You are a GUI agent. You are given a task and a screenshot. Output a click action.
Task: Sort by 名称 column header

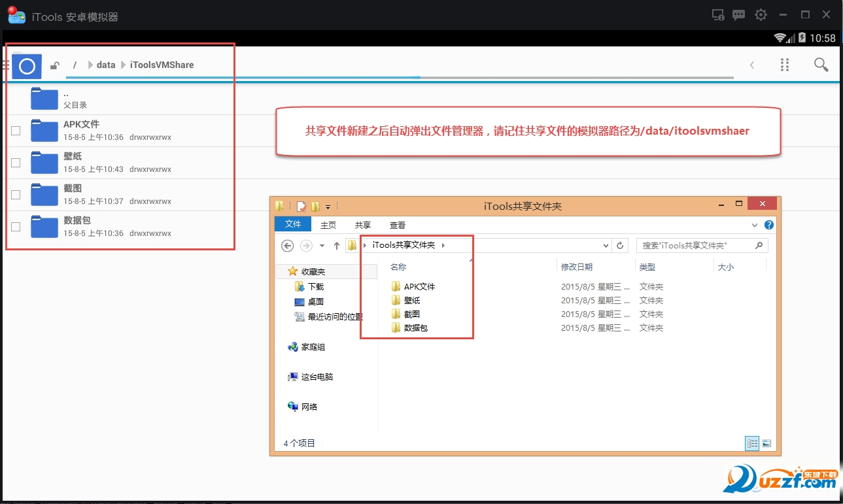pos(398,267)
